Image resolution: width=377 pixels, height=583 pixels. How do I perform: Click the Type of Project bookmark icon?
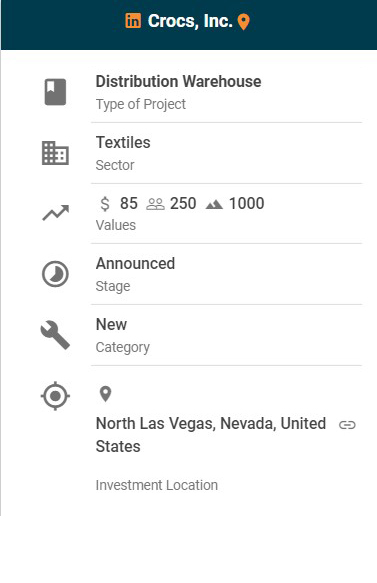point(55,92)
